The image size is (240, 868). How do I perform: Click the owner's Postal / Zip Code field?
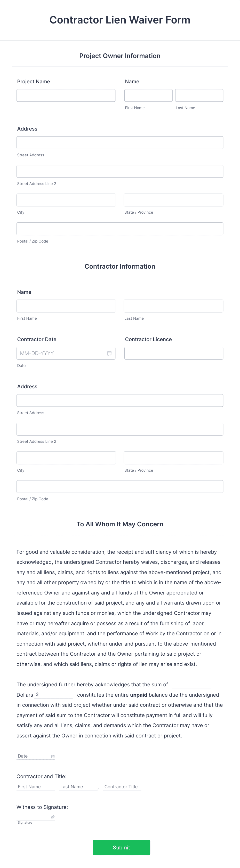tap(120, 228)
